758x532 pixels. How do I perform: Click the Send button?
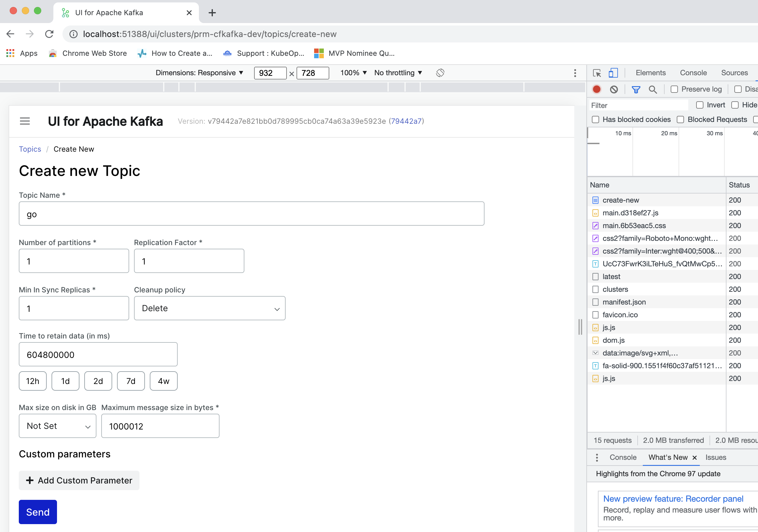click(38, 512)
